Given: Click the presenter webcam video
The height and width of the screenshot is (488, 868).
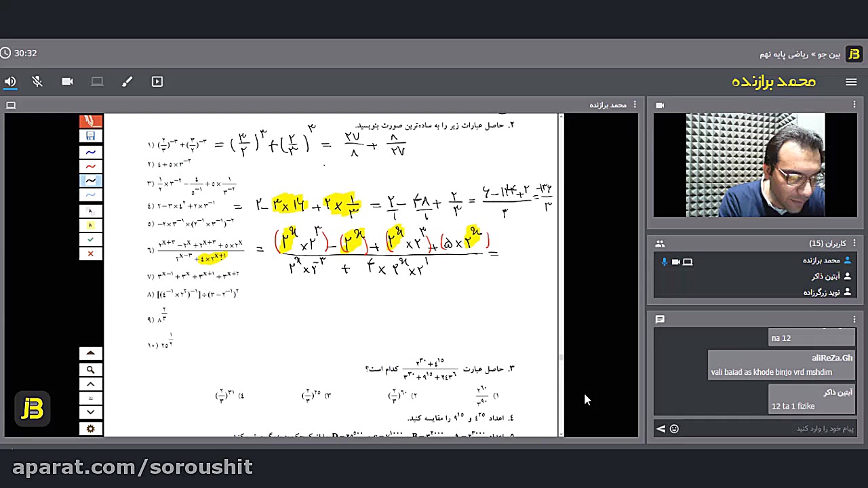Looking at the screenshot, I should pos(755,165).
